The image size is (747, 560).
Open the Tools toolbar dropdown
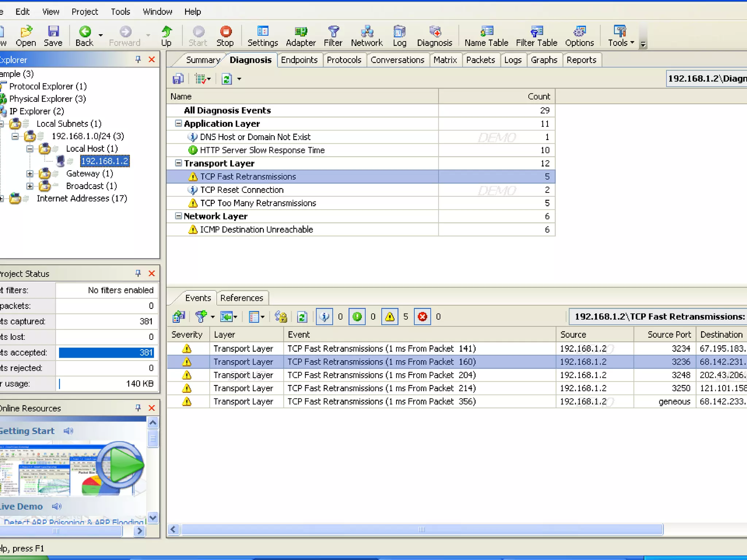(x=621, y=36)
